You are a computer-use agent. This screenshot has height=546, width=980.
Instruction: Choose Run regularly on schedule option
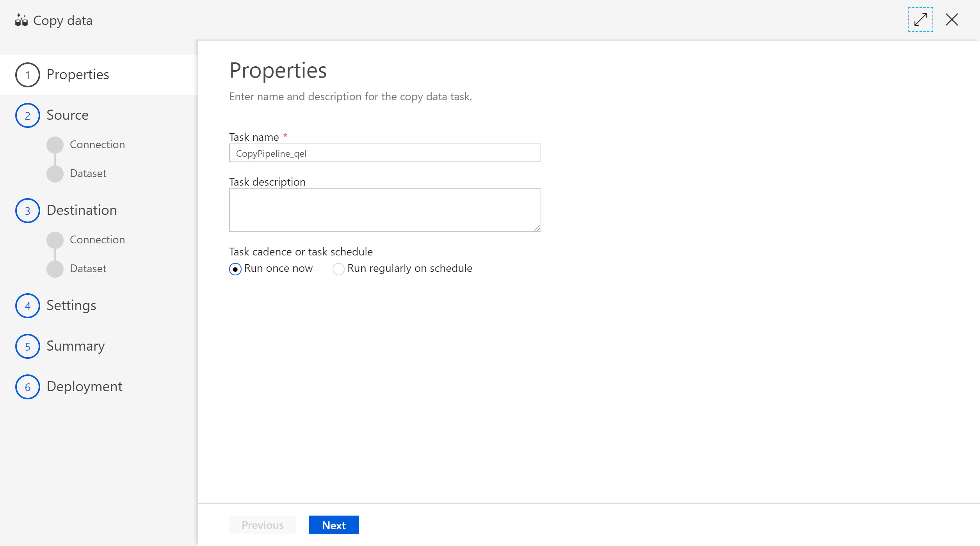pos(338,269)
